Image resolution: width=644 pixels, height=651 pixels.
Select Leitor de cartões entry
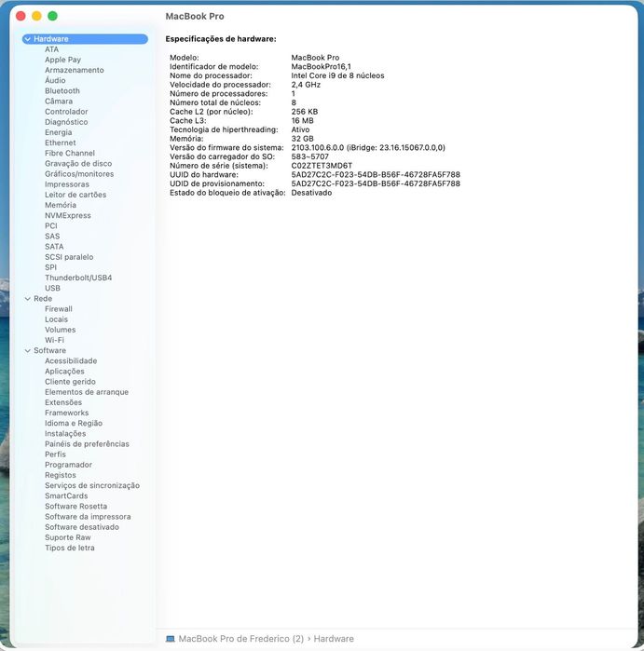(75, 195)
